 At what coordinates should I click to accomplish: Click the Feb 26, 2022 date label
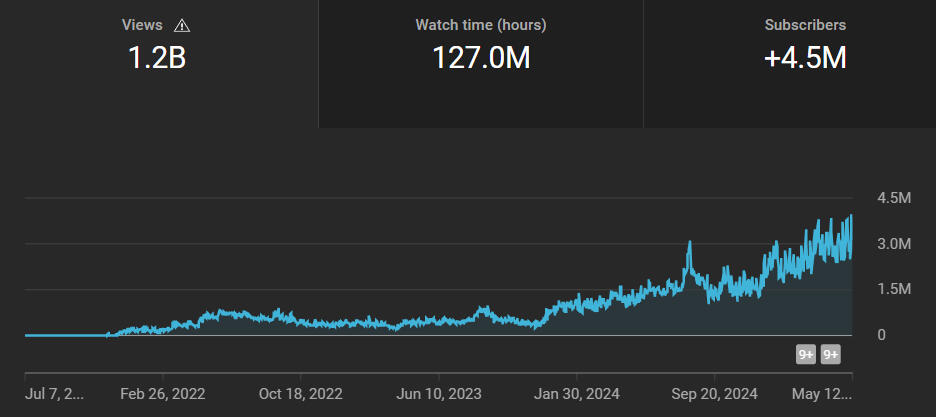pyautogui.click(x=162, y=393)
